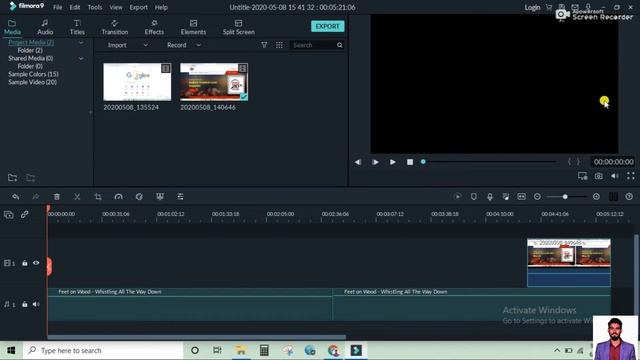Image resolution: width=640 pixels, height=360 pixels.
Task: Open the View menu
Action: click(116, 7)
